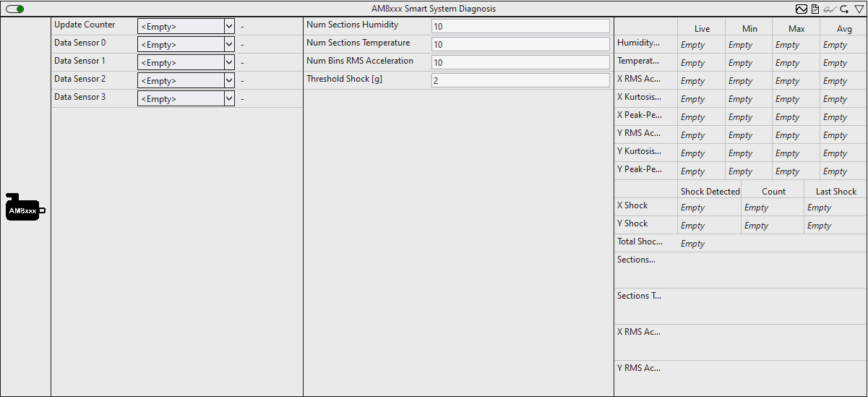This screenshot has height=397, width=868.
Task: Click the Total Shoc... row label
Action: pos(640,242)
